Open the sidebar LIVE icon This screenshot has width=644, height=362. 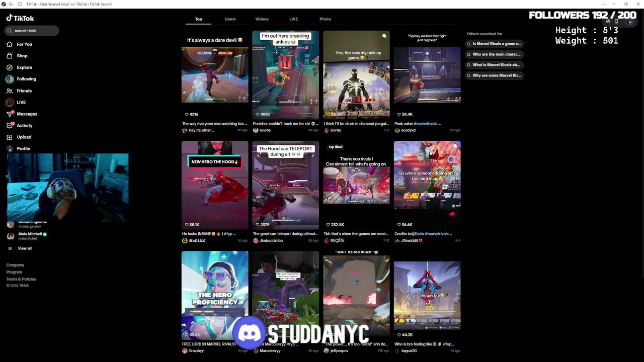10,102
